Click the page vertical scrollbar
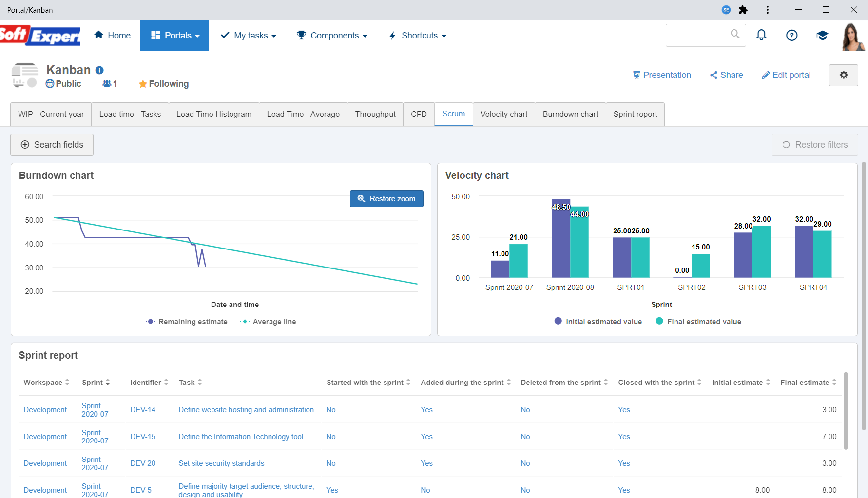868x498 pixels. 865,296
